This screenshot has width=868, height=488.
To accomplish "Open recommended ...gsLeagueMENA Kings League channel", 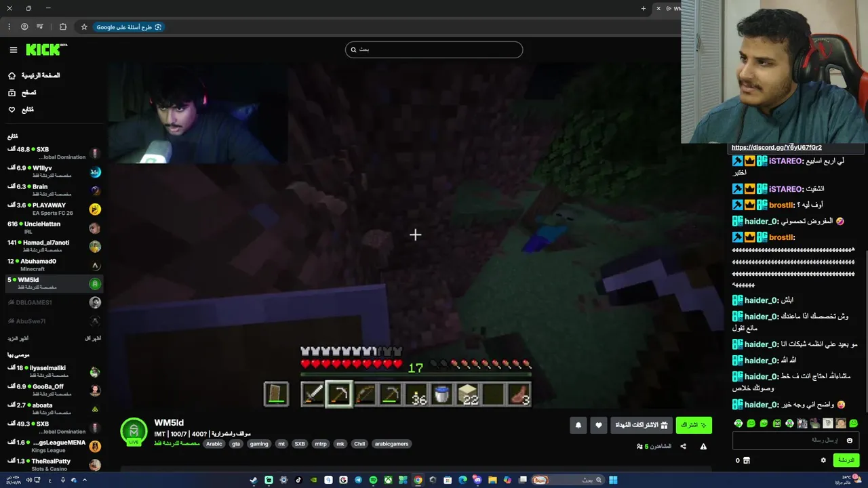I will (53, 446).
